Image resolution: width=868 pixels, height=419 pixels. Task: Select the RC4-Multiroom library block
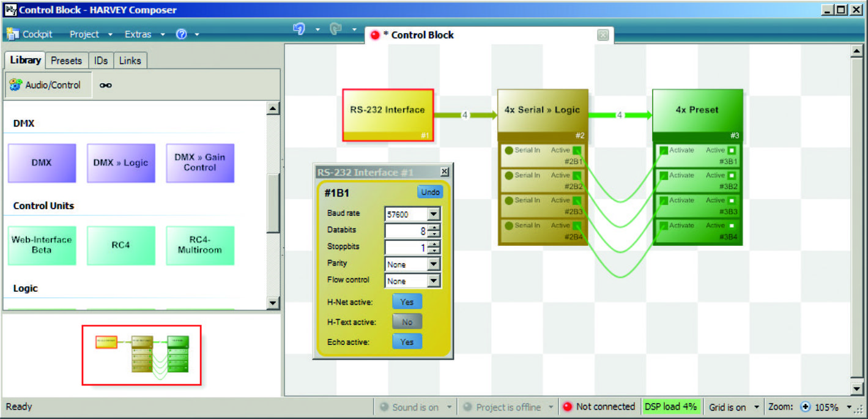(x=200, y=245)
